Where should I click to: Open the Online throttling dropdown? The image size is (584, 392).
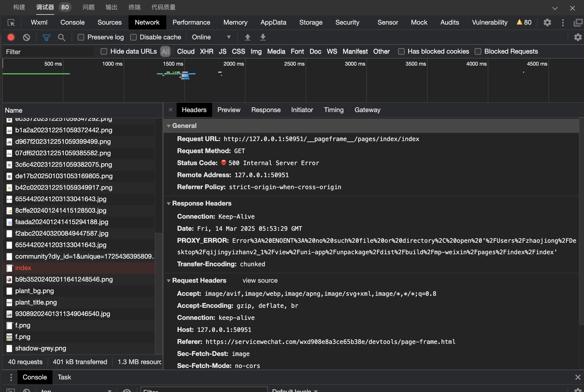click(x=211, y=37)
